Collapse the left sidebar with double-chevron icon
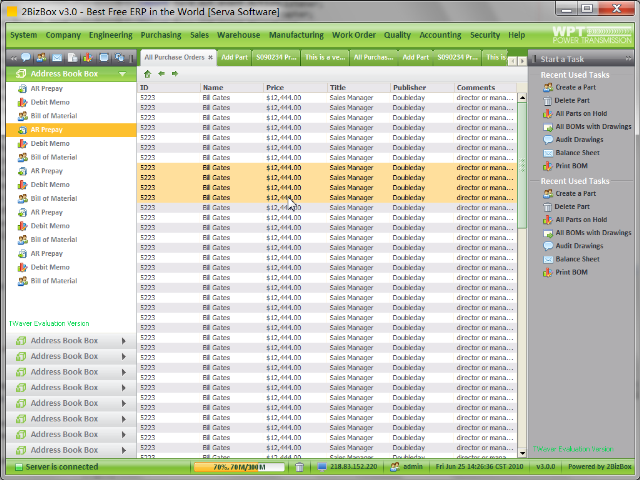The height and width of the screenshot is (480, 640). (13, 58)
